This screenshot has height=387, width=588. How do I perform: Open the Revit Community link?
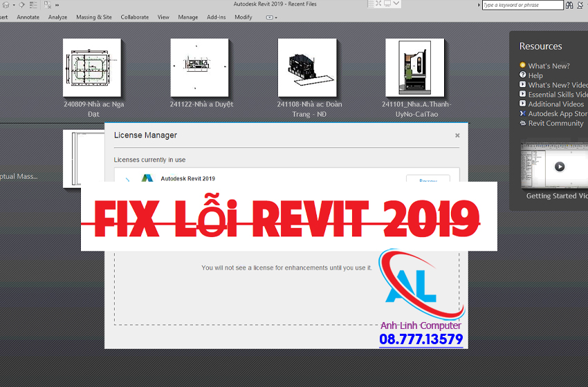pos(555,123)
